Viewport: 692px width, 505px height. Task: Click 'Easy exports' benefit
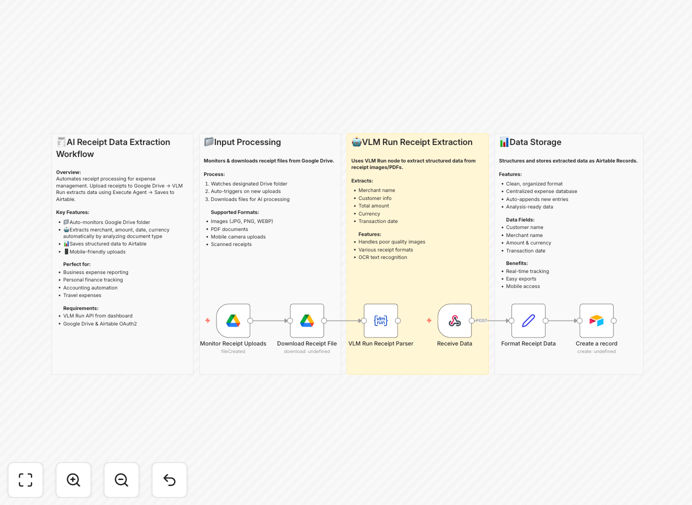[x=521, y=279]
